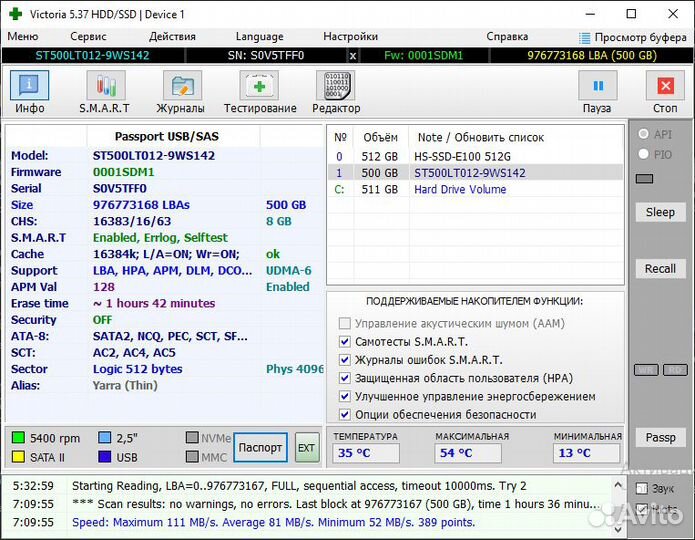Click the Erase time value text

(x=154, y=304)
